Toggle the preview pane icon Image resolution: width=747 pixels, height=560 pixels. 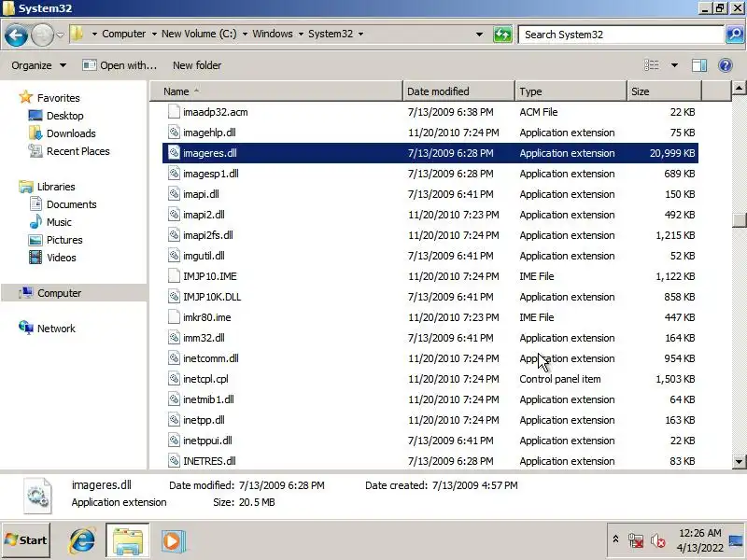698,65
